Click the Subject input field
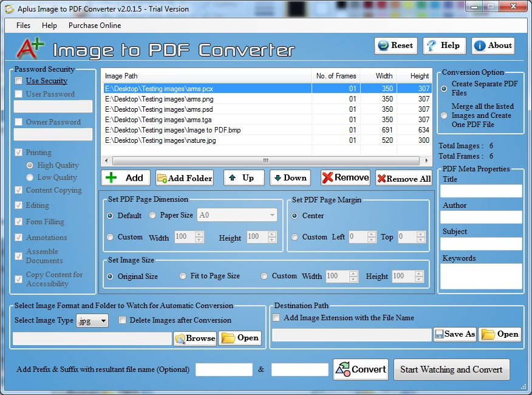532x395 pixels. pyautogui.click(x=481, y=244)
